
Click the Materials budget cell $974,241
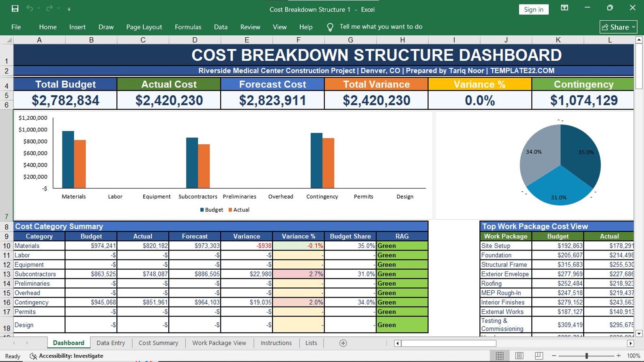point(91,246)
